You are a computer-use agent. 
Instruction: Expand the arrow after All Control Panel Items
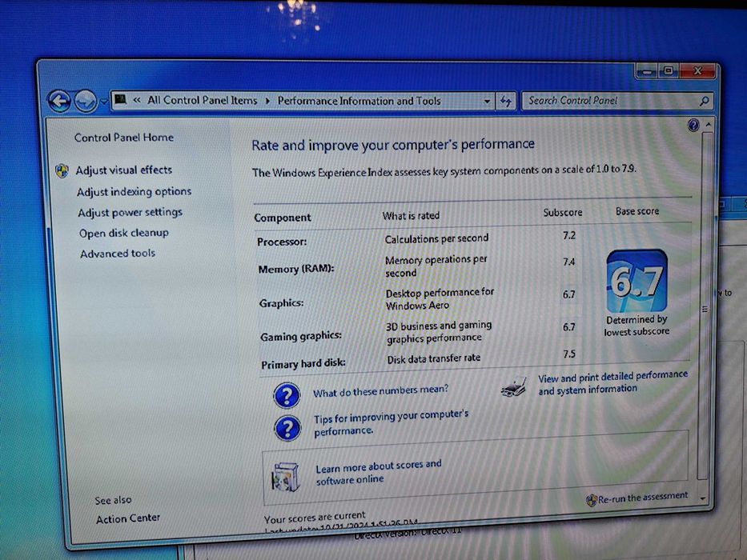267,101
